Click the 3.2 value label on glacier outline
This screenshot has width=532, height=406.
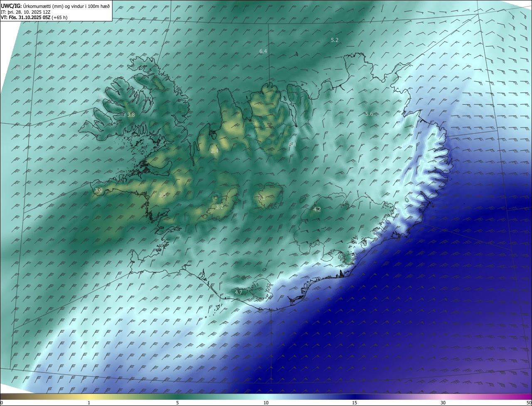tap(219, 207)
